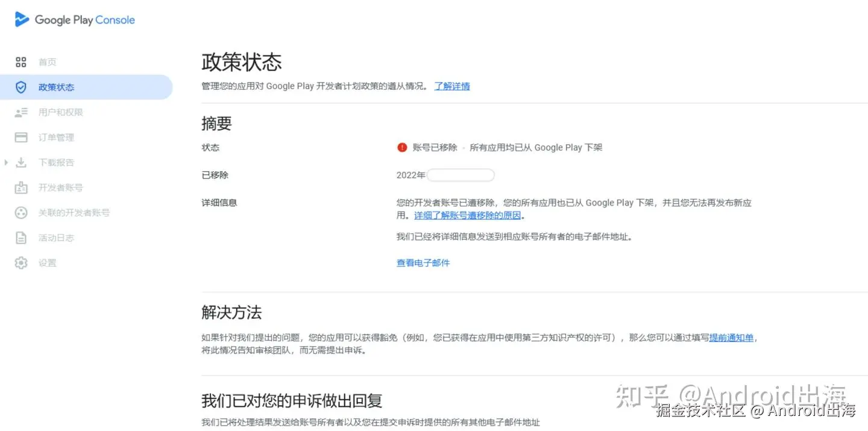This screenshot has width=868, height=431.
Task: Click the 账号已移除 status text
Action: point(435,148)
